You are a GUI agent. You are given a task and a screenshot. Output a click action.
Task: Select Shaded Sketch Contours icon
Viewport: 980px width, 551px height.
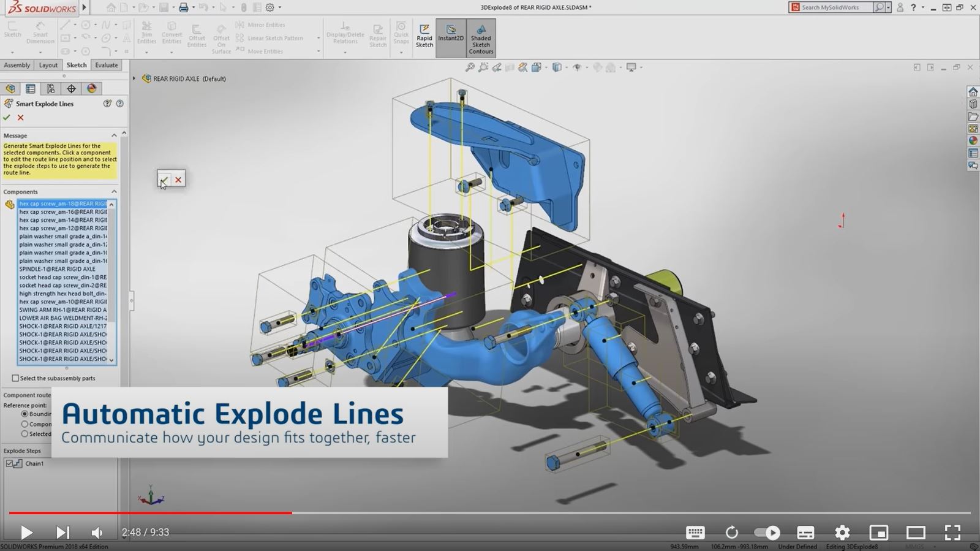(x=481, y=37)
